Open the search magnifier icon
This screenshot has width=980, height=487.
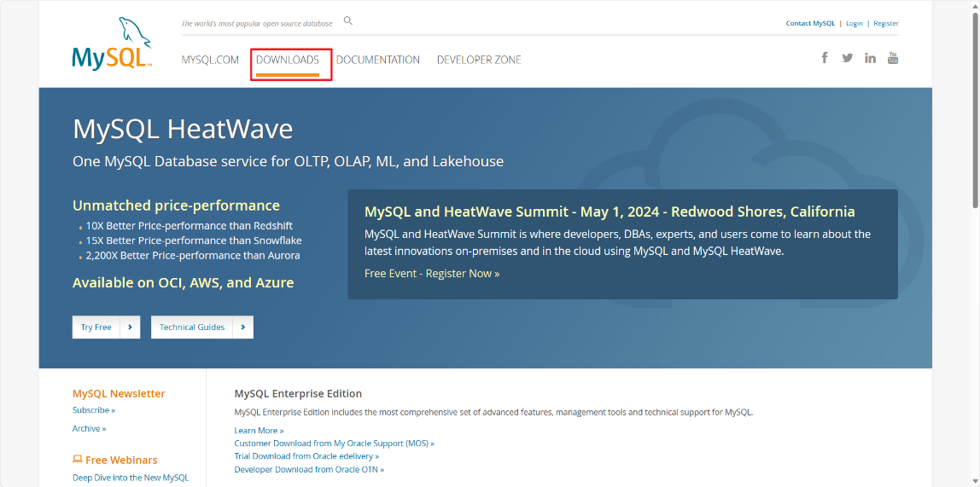[x=348, y=21]
